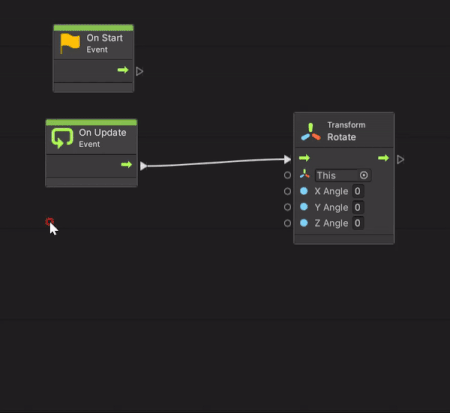
Task: Click the X Angle value field
Action: [x=358, y=191]
